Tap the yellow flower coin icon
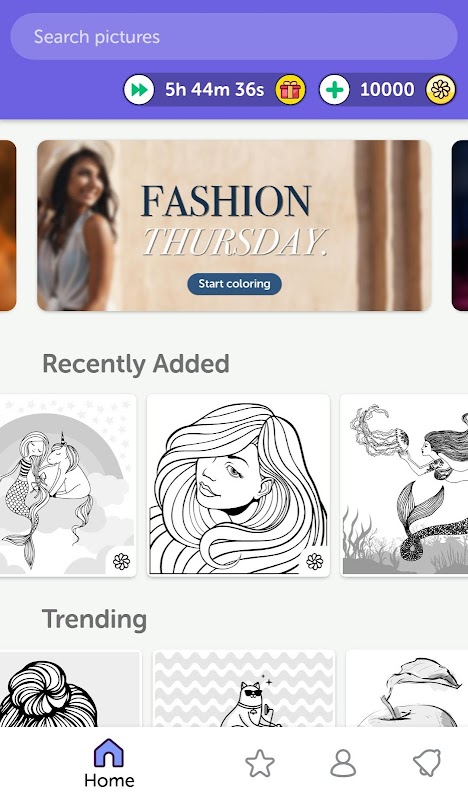Image resolution: width=468 pixels, height=800 pixels. pos(441,90)
